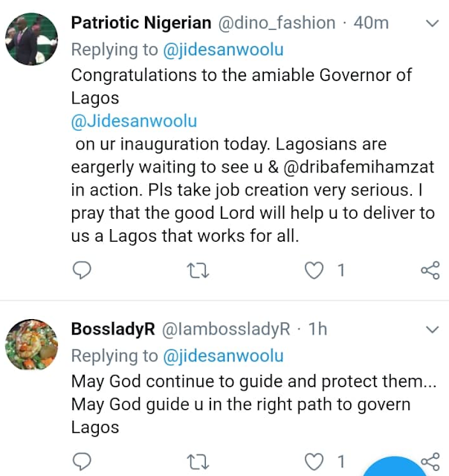This screenshot has width=449, height=476.
Task: Open dropdown arrow on Patriotic Nigerian's tweet
Action: 431,24
